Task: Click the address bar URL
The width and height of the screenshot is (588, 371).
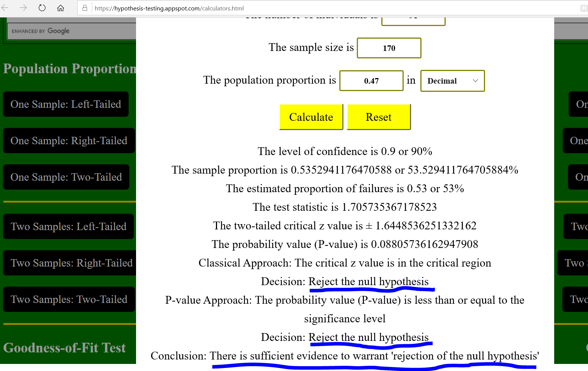Action: [x=169, y=8]
